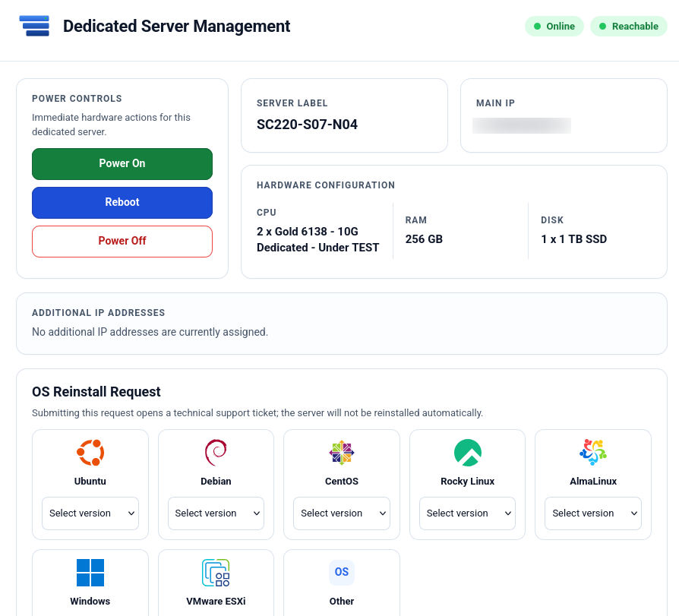This screenshot has width=679, height=616.
Task: Open Debian Select version dropdown
Action: pos(216,513)
